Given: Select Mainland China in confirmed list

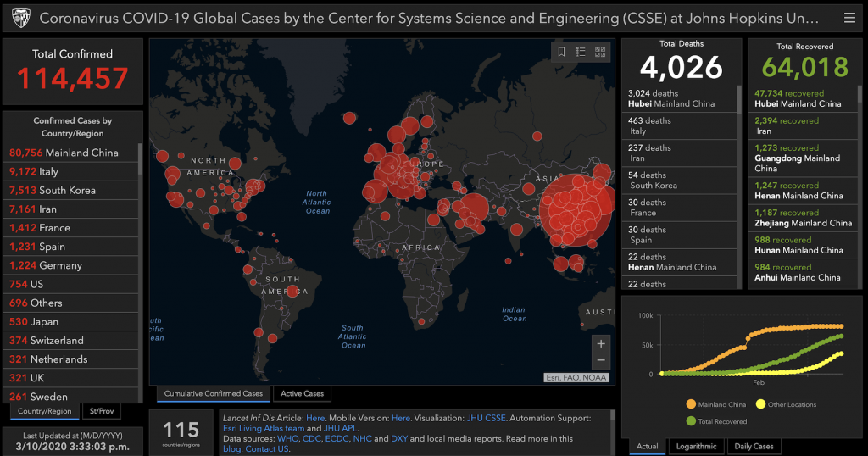Looking at the screenshot, I should point(70,153).
